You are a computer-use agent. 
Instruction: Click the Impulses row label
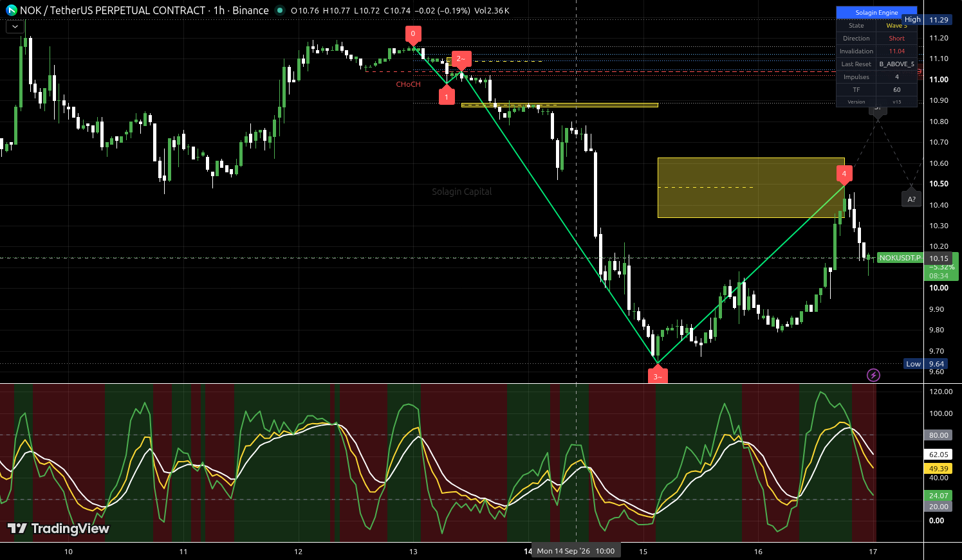point(856,77)
